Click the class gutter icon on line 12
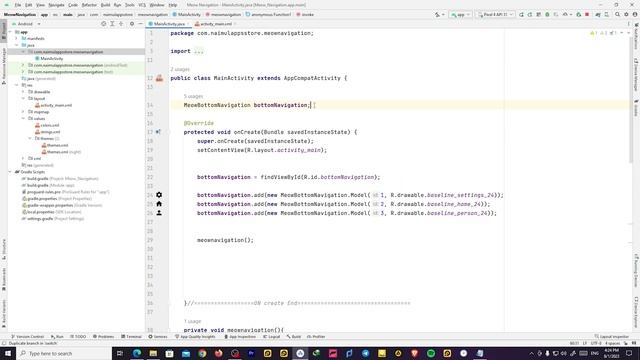The image size is (640, 360). 159,78
